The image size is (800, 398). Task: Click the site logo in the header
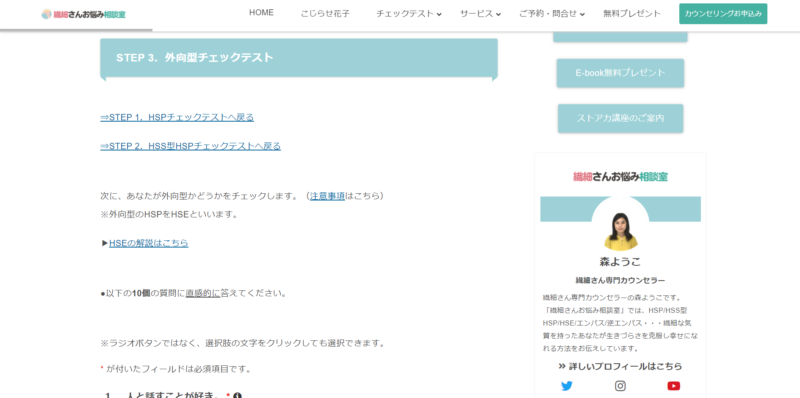[x=83, y=14]
